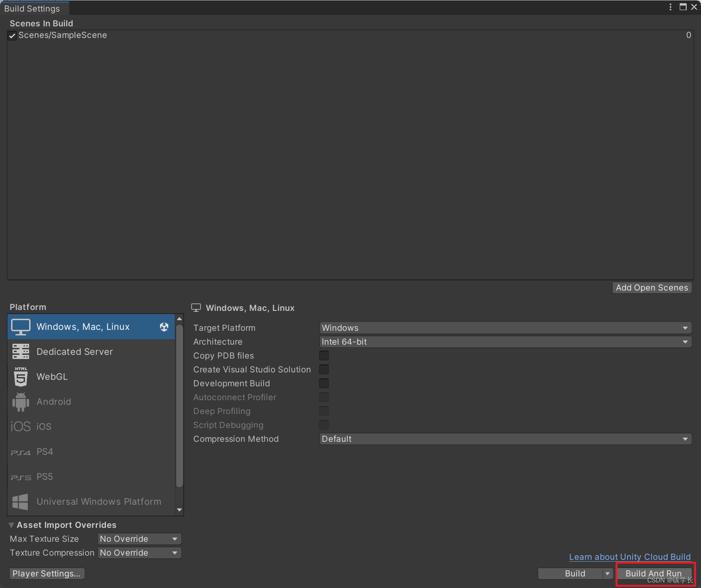This screenshot has width=701, height=588.
Task: Click the Windows, Mac, Linux monitor icon
Action: coord(21,327)
